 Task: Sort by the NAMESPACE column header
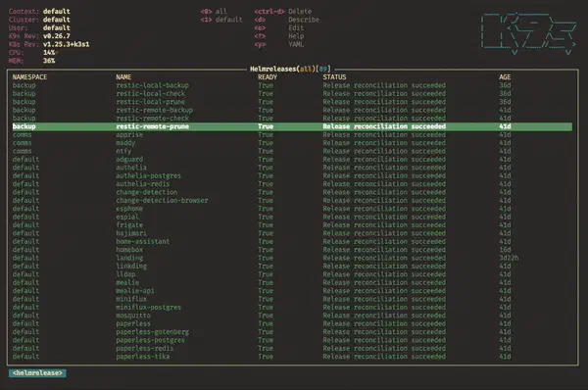[29, 77]
